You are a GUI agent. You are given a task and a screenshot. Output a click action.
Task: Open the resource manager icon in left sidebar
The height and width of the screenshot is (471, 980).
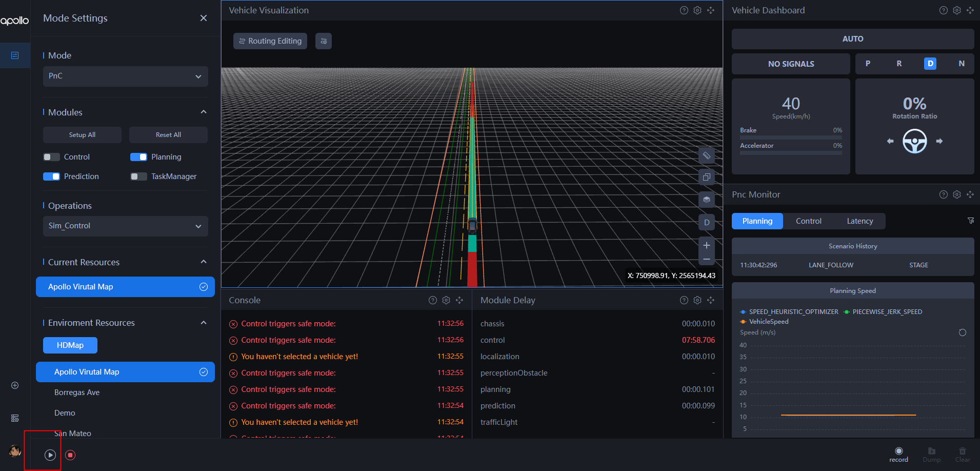[15, 418]
